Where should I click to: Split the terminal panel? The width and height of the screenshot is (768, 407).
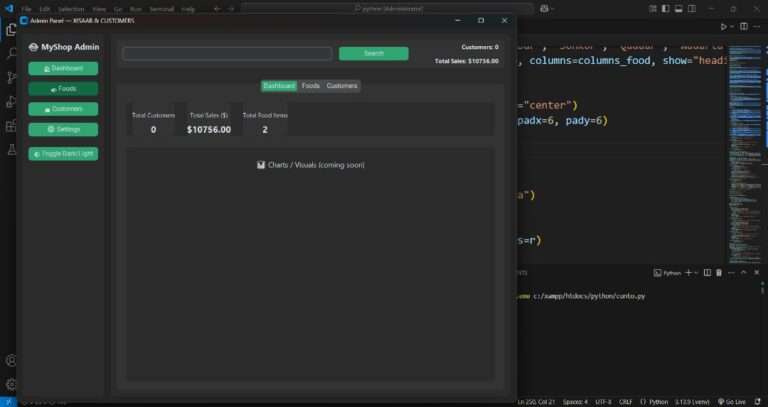tap(707, 273)
